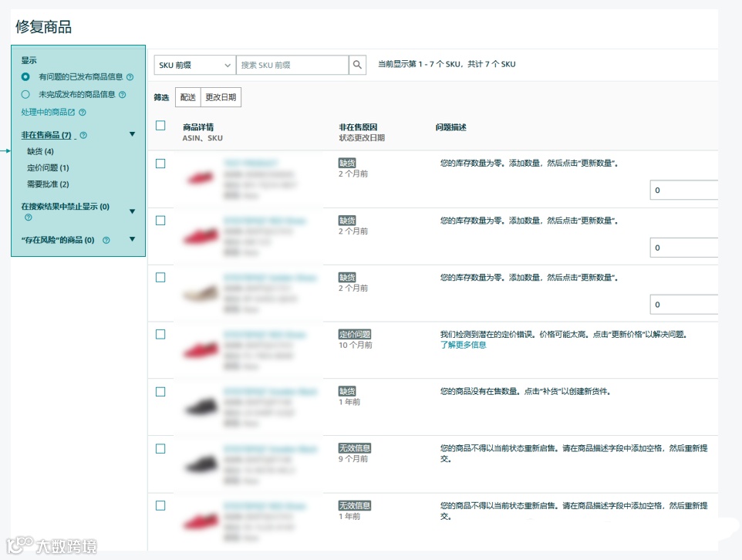This screenshot has width=742, height=560.
Task: Open help icon under 在搜索结果中禁止显示
Action: [29, 218]
